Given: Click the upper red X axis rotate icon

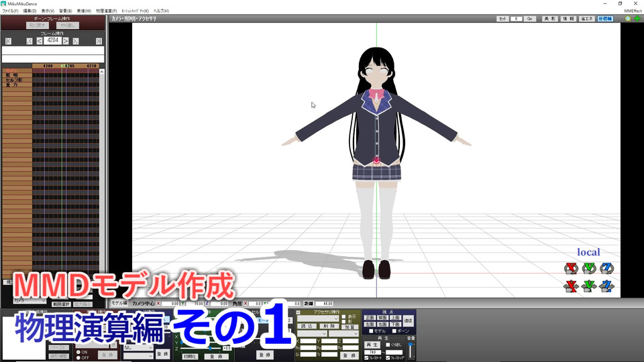Looking at the screenshot, I should pyautogui.click(x=571, y=268).
